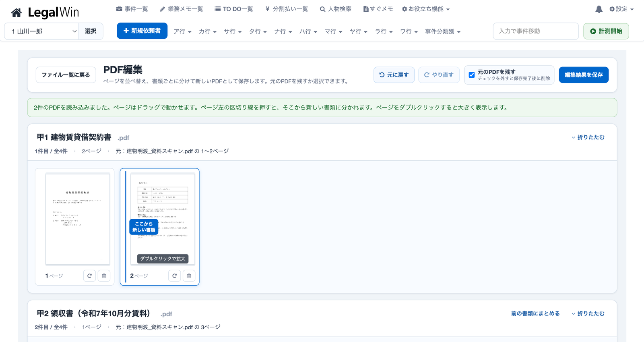
Task: Return via ファイル一覧に戻る button
Action: tap(66, 75)
